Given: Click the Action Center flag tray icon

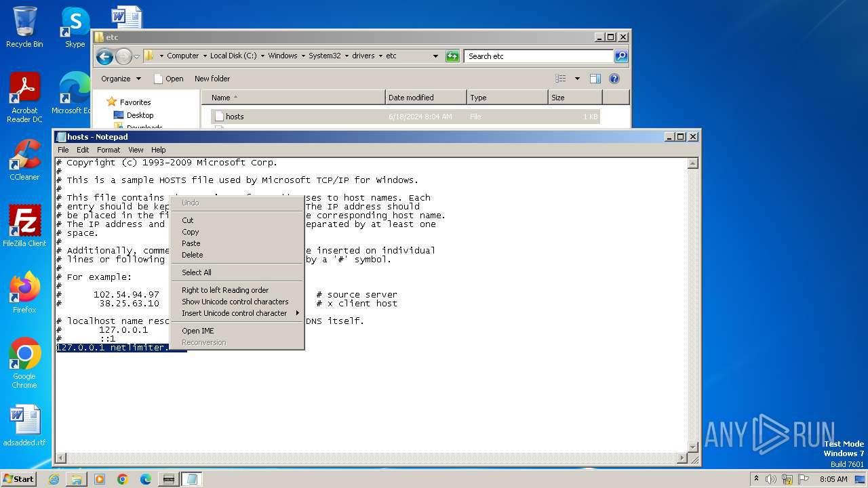Looking at the screenshot, I should 804,479.
